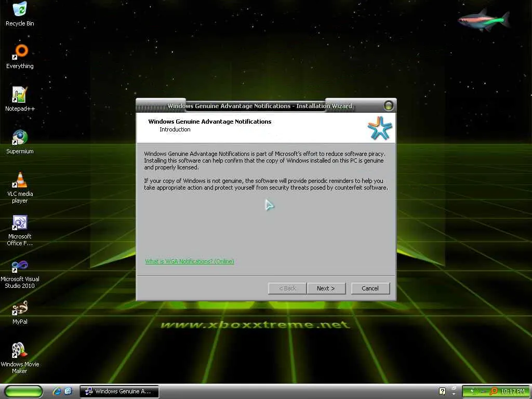532x399 pixels.
Task: Click the Installation Wizard title bar text
Action: [x=260, y=106]
